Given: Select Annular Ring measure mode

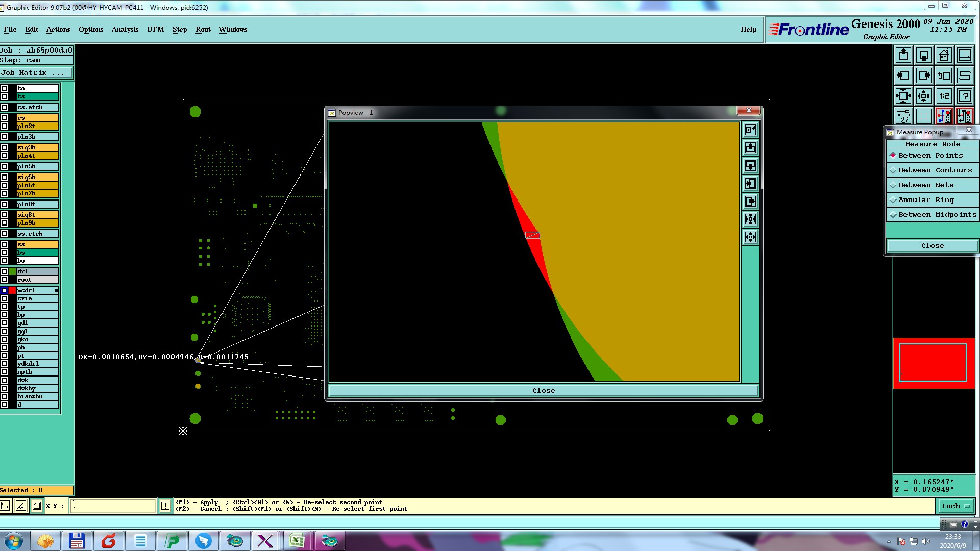Looking at the screenshot, I should [926, 200].
